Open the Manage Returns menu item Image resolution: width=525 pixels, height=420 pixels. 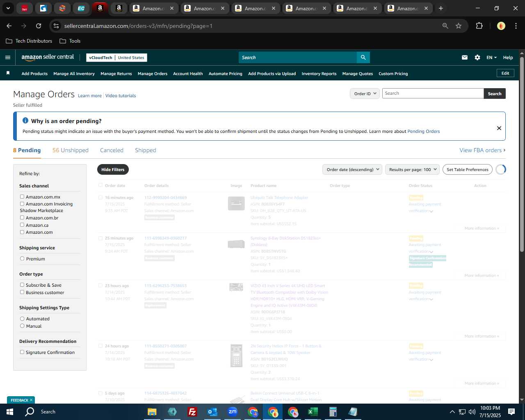116,73
